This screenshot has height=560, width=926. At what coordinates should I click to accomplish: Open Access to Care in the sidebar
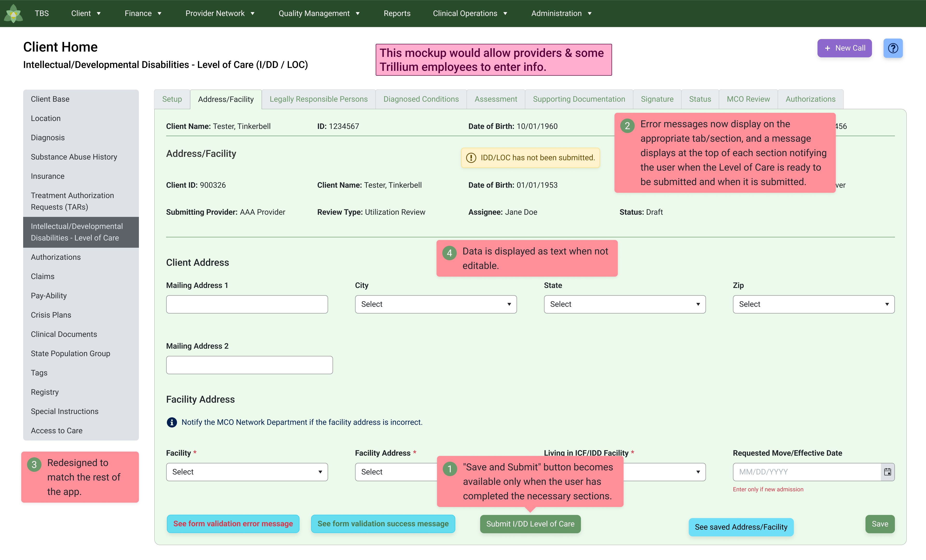[x=81, y=431]
